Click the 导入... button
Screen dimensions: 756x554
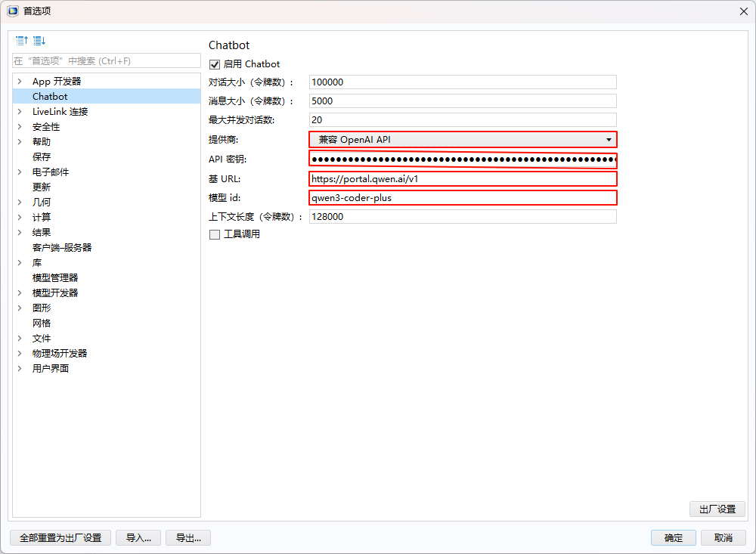138,537
